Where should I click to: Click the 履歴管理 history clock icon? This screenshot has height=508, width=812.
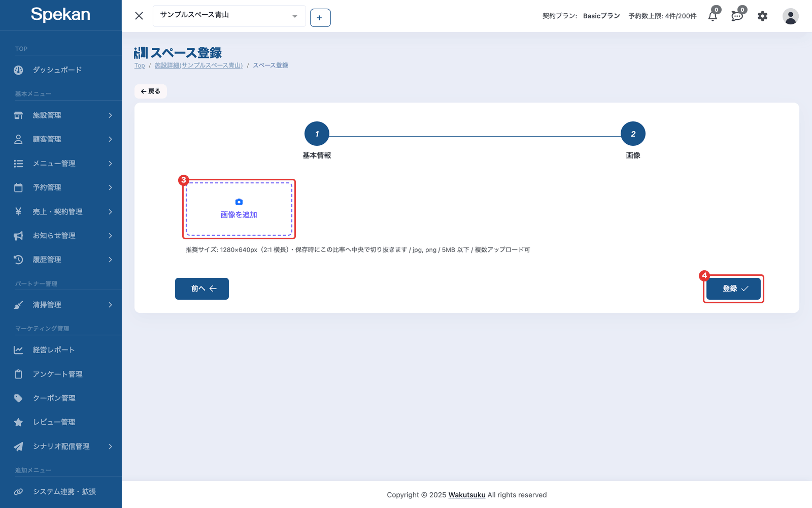pyautogui.click(x=18, y=260)
